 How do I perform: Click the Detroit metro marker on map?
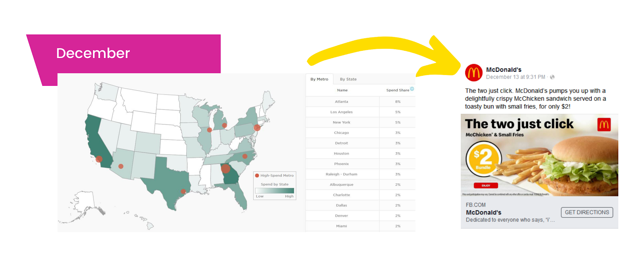225,125
